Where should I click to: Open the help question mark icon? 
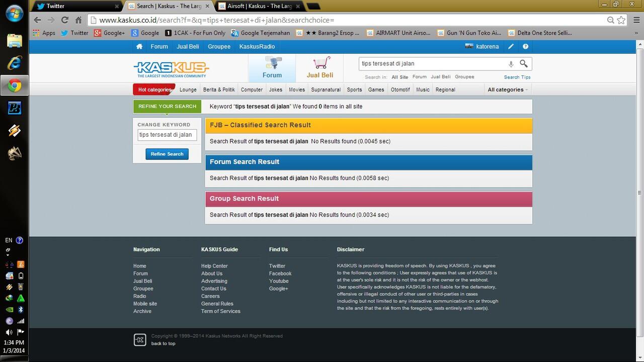525,46
